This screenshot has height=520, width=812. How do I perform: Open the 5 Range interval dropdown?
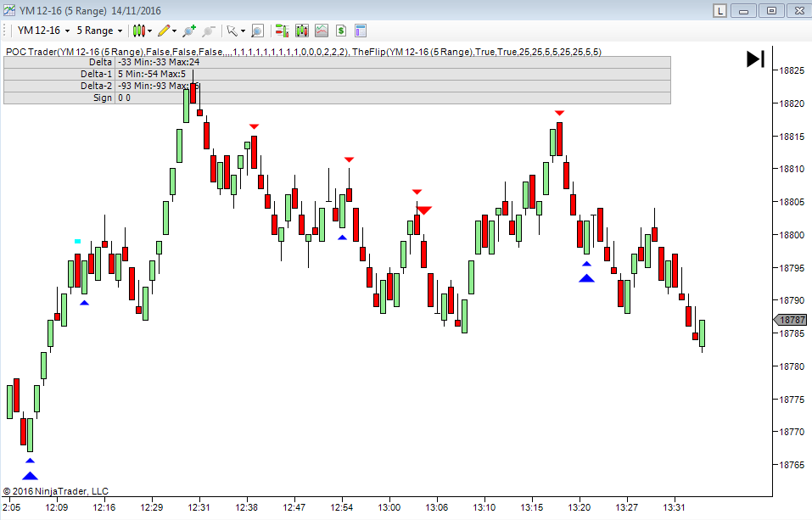pos(99,31)
